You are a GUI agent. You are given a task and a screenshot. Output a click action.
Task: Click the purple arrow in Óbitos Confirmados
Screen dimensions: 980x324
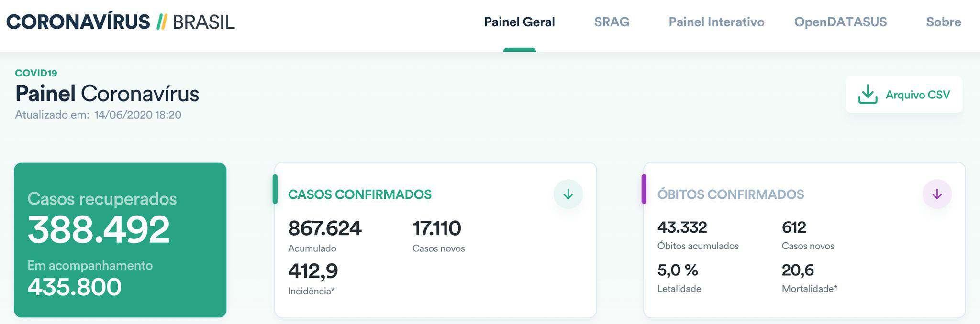click(937, 194)
